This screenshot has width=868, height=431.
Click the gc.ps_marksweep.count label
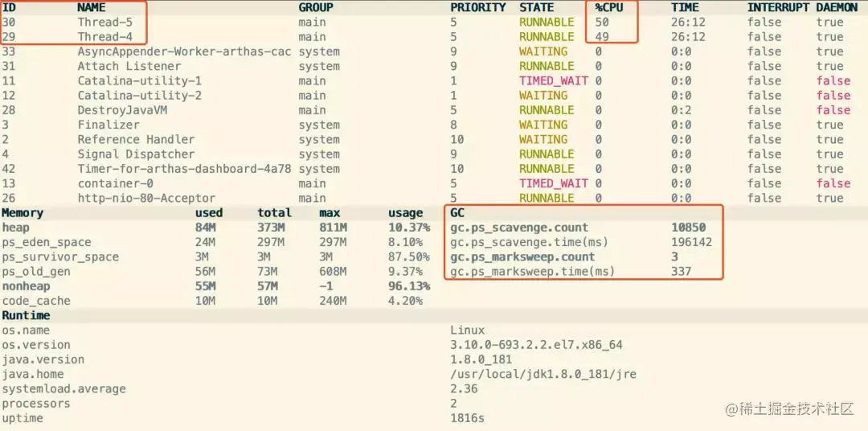coord(522,257)
